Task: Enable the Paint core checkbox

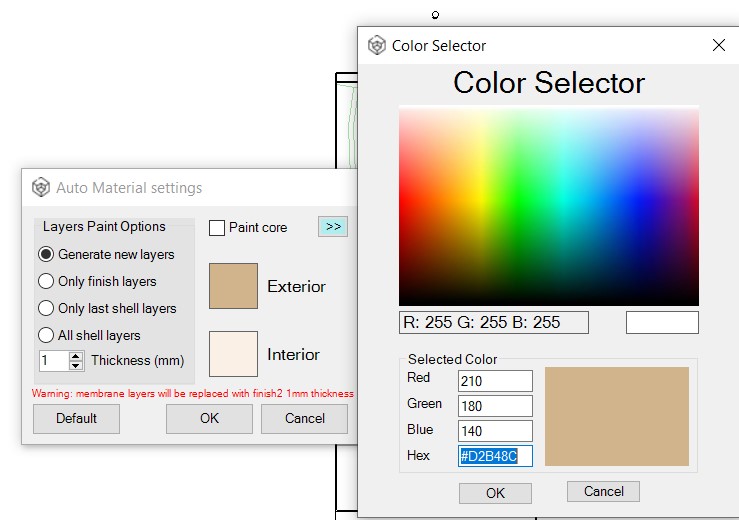Action: (x=217, y=228)
